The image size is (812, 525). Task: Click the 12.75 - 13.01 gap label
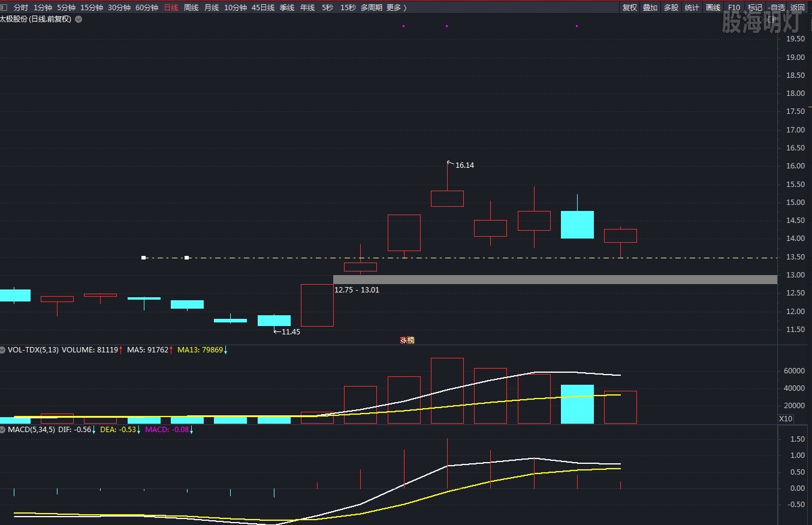tap(357, 290)
